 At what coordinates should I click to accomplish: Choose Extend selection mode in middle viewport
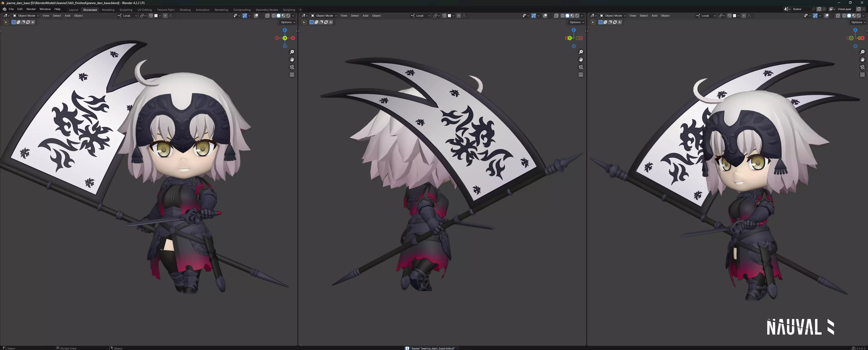tap(316, 22)
